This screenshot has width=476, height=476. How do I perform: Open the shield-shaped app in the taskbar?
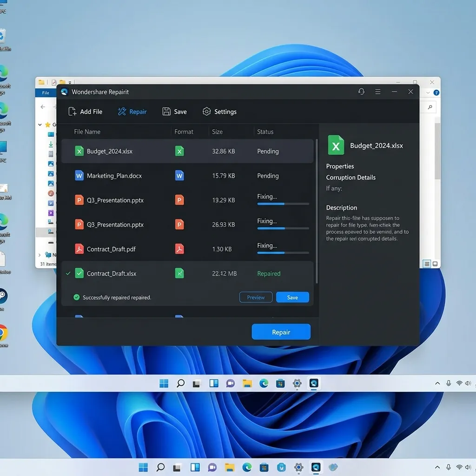point(281,467)
